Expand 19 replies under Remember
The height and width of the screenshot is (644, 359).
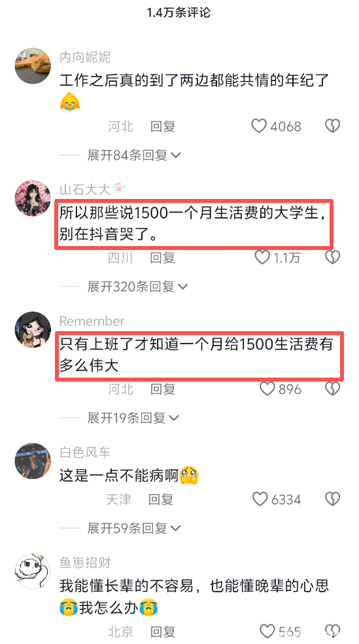[x=133, y=418]
